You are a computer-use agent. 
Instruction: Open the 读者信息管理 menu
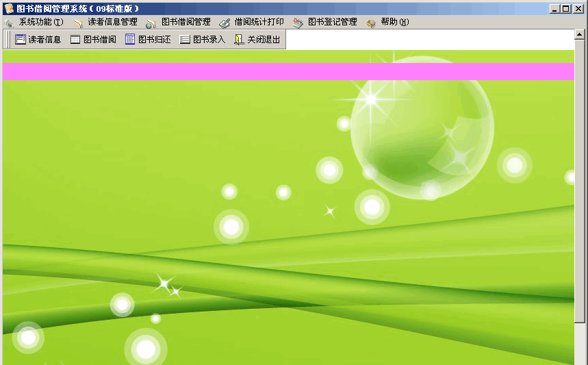click(112, 22)
